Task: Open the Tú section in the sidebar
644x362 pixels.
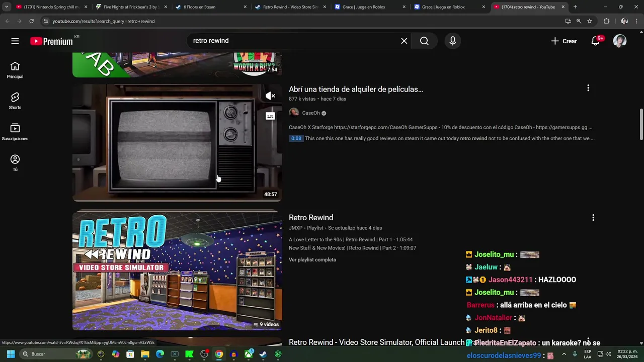Action: pyautogui.click(x=15, y=163)
